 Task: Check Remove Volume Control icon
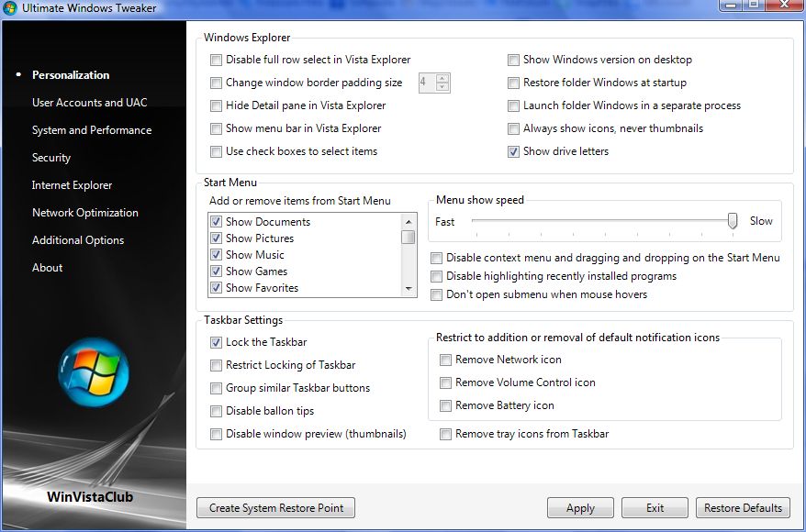445,382
